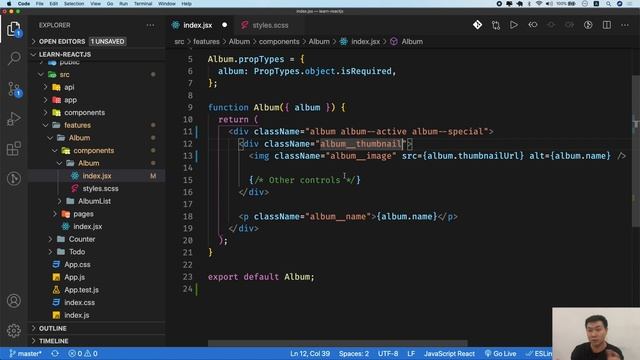Image resolution: width=640 pixels, height=360 pixels.
Task: Start Go Live server
Action: click(x=500, y=353)
